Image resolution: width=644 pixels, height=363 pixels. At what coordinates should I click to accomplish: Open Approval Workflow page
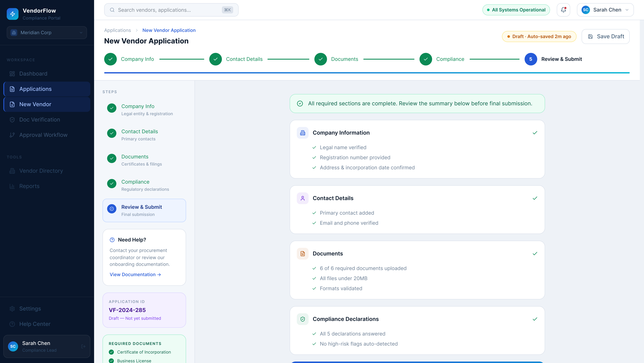point(47,135)
